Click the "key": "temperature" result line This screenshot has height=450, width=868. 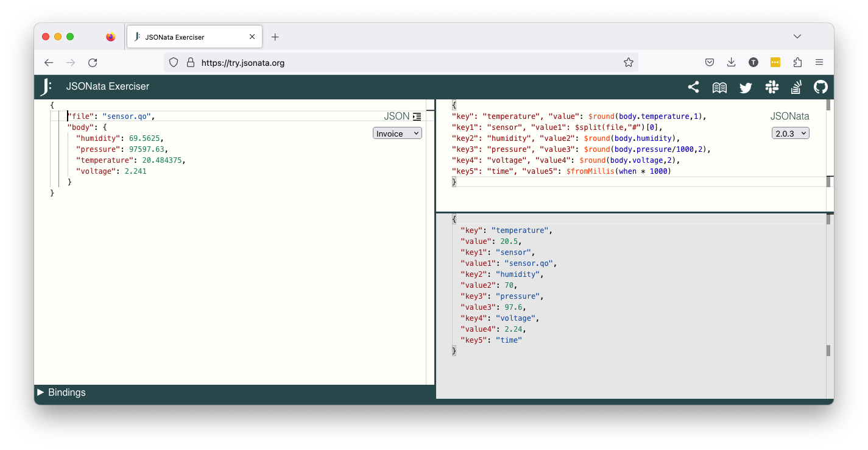[x=507, y=230]
